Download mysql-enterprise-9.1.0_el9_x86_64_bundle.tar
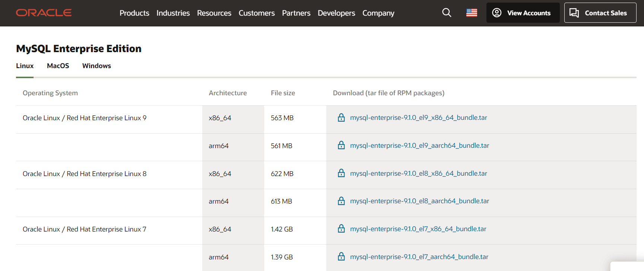 [x=419, y=118]
